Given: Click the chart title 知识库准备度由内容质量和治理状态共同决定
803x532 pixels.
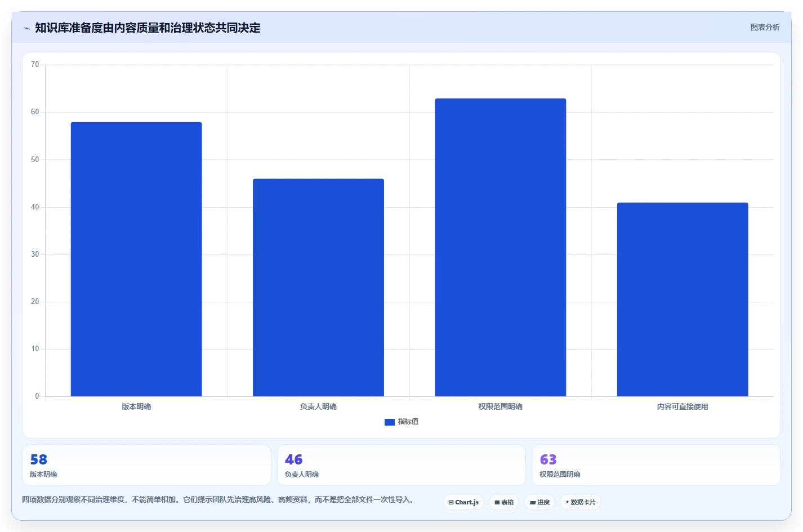Looking at the screenshot, I should (x=148, y=28).
